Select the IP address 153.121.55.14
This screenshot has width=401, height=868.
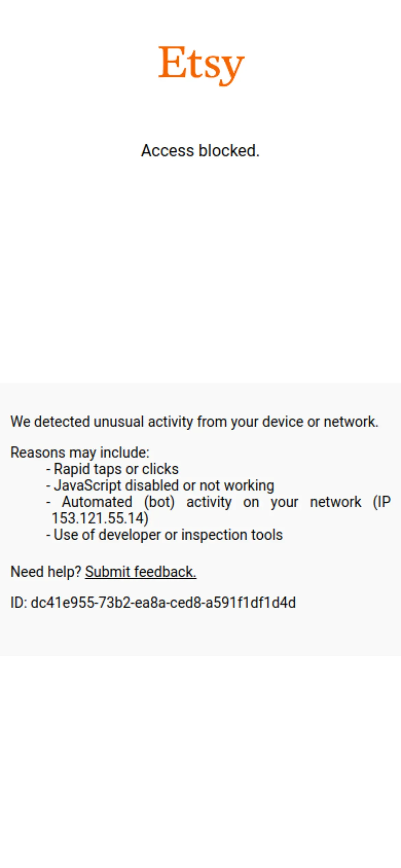click(x=98, y=518)
